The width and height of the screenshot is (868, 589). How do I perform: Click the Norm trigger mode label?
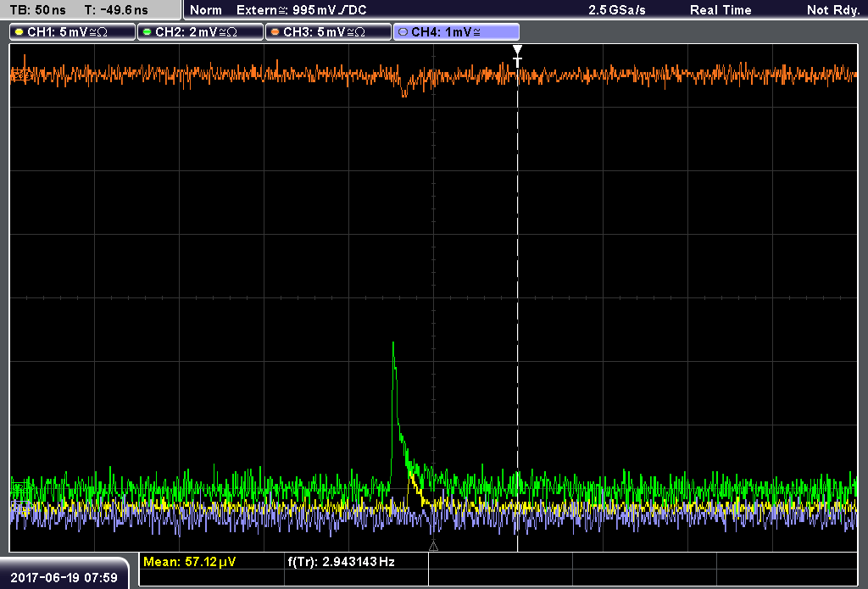[x=206, y=10]
